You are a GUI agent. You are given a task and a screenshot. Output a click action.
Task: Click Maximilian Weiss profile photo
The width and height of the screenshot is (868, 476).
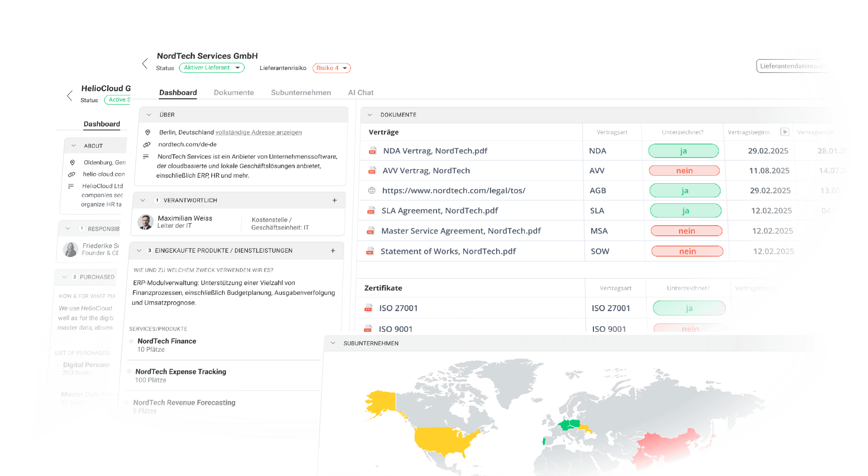[x=146, y=222]
